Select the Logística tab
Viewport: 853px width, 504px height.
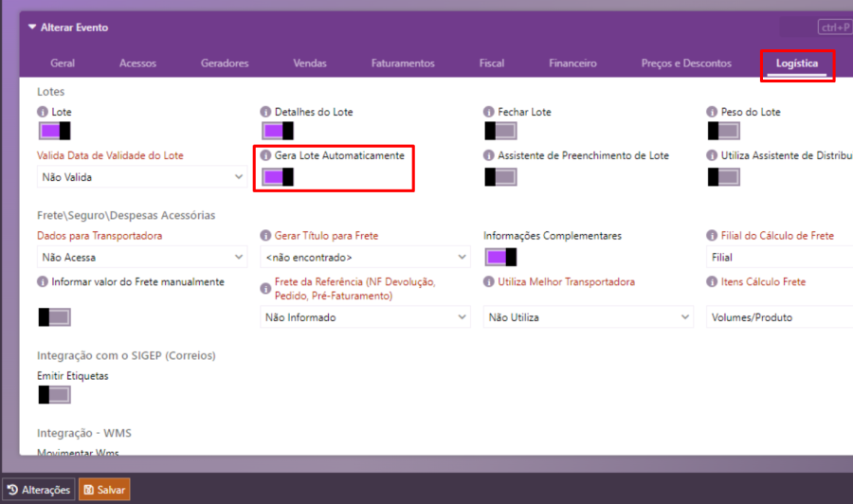tap(797, 63)
